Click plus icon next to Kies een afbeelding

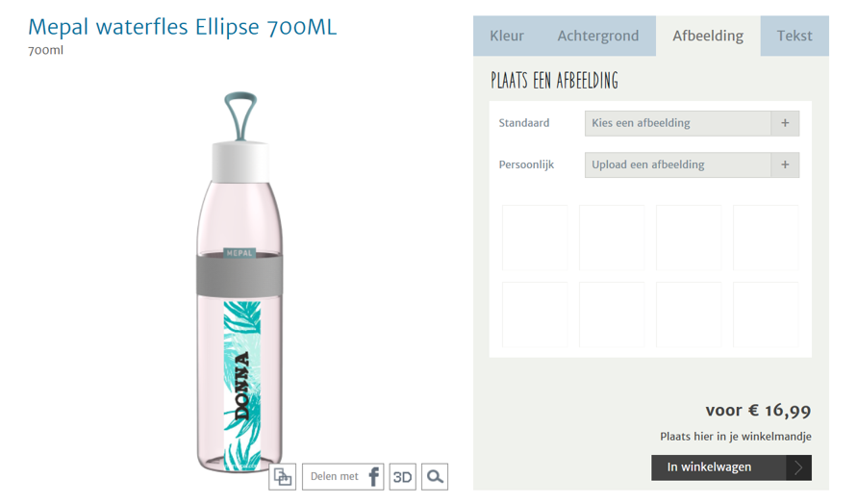coord(785,123)
